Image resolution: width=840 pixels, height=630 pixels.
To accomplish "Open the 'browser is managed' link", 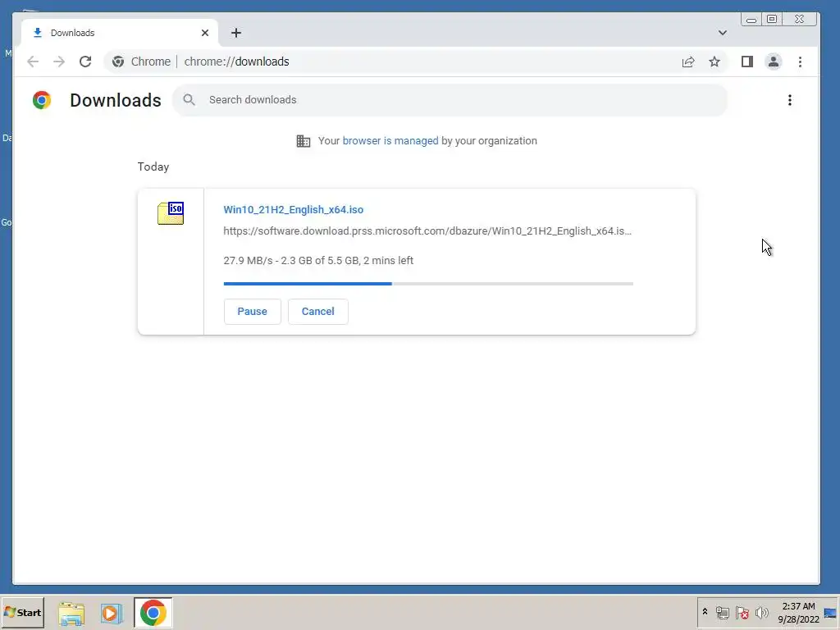I will click(390, 141).
